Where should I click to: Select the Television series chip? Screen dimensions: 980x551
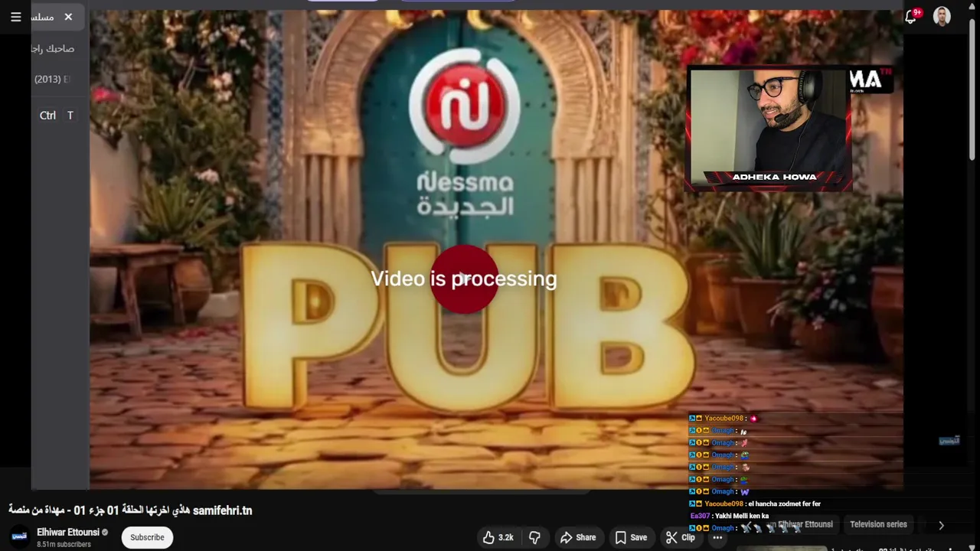coord(878,524)
